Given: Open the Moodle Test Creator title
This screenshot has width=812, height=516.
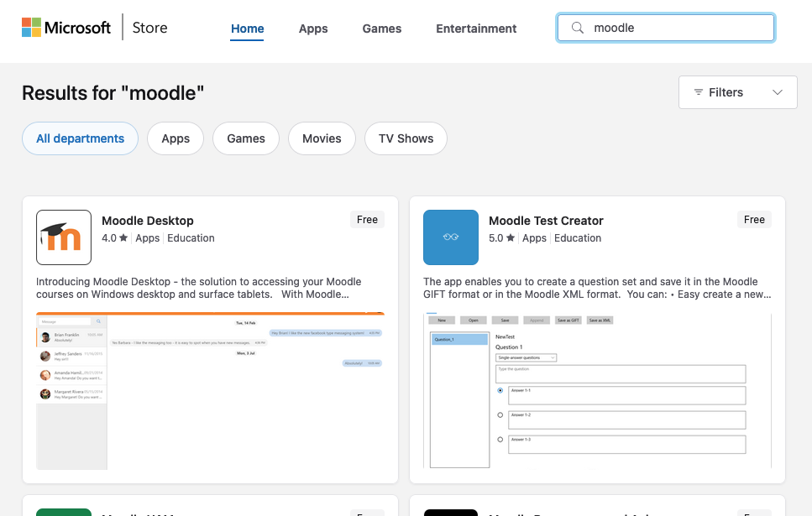Looking at the screenshot, I should coord(546,221).
